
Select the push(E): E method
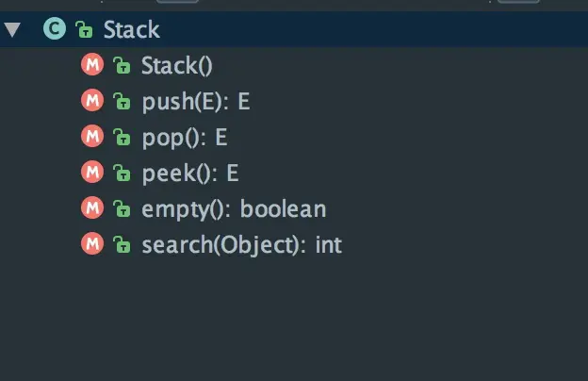(x=194, y=101)
